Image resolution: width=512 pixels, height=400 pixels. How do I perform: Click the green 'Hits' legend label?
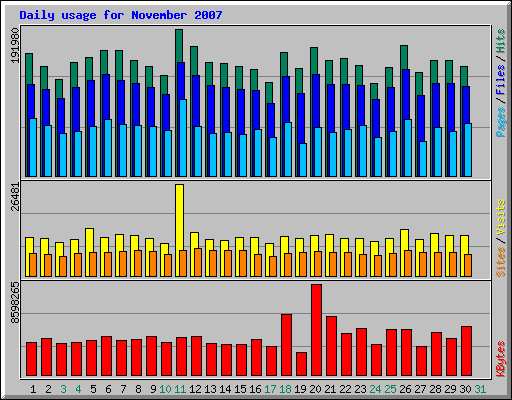point(501,41)
